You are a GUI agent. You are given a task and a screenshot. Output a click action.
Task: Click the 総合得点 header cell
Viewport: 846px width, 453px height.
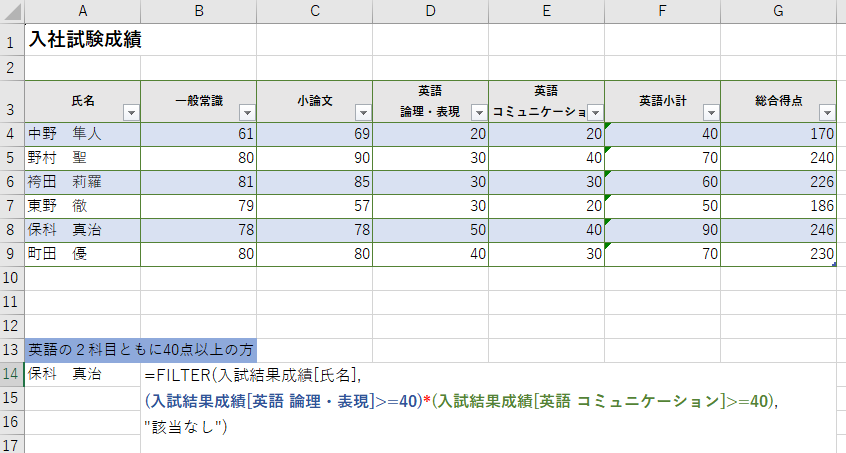779,101
